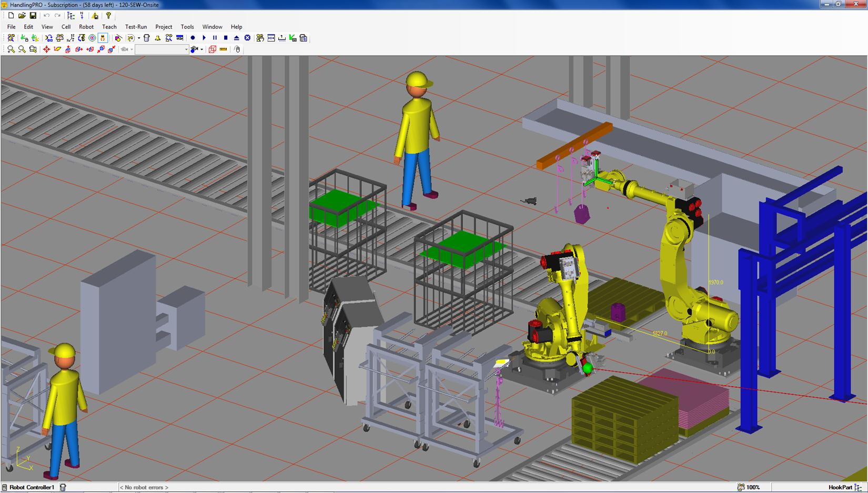Viewport: 868px width, 493px height.
Task: Click the yellow question mark help icon
Action: click(x=108, y=16)
